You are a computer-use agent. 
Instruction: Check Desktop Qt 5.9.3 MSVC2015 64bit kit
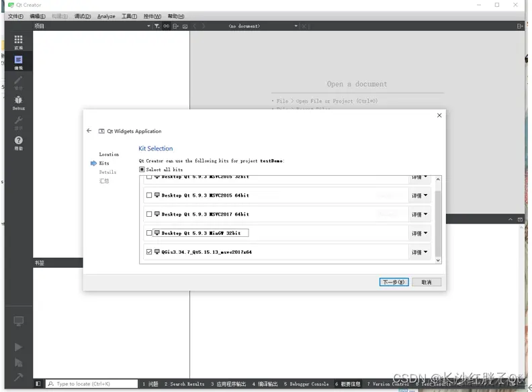click(x=149, y=195)
